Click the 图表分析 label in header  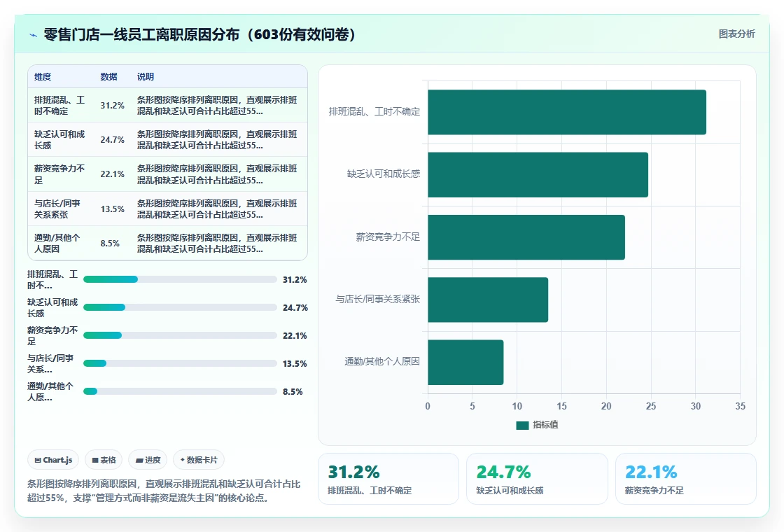(x=736, y=34)
